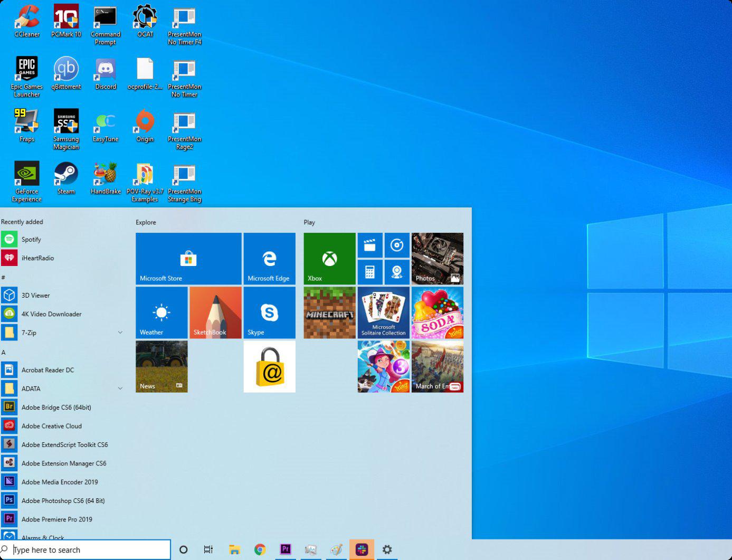Click the Type here to search field
Viewport: 732px width, 560px height.
point(87,549)
